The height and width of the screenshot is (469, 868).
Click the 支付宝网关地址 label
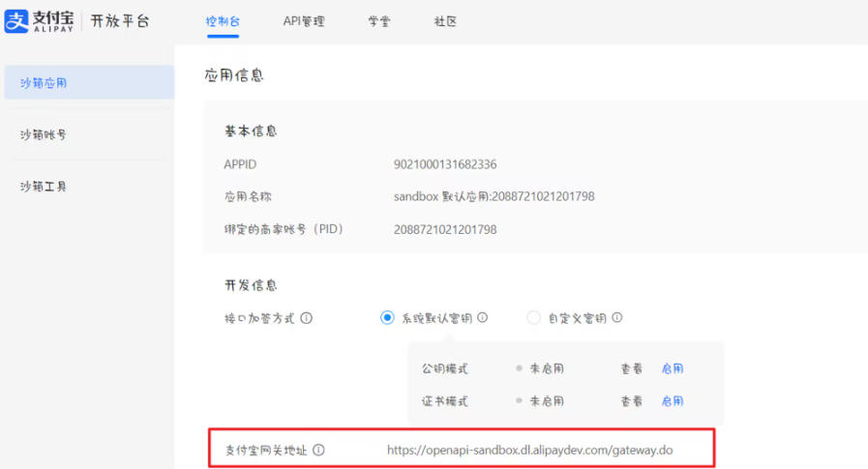point(266,451)
